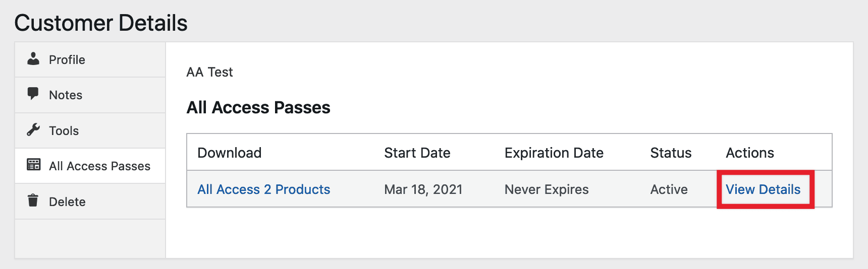Click the View Details link
The height and width of the screenshot is (269, 868).
763,189
